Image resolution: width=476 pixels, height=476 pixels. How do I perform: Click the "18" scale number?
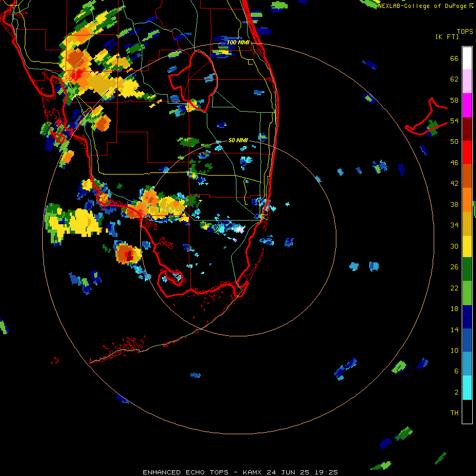click(454, 309)
